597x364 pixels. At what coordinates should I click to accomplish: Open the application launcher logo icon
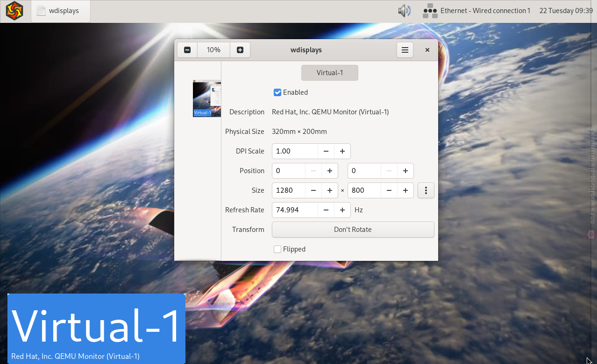pyautogui.click(x=14, y=11)
